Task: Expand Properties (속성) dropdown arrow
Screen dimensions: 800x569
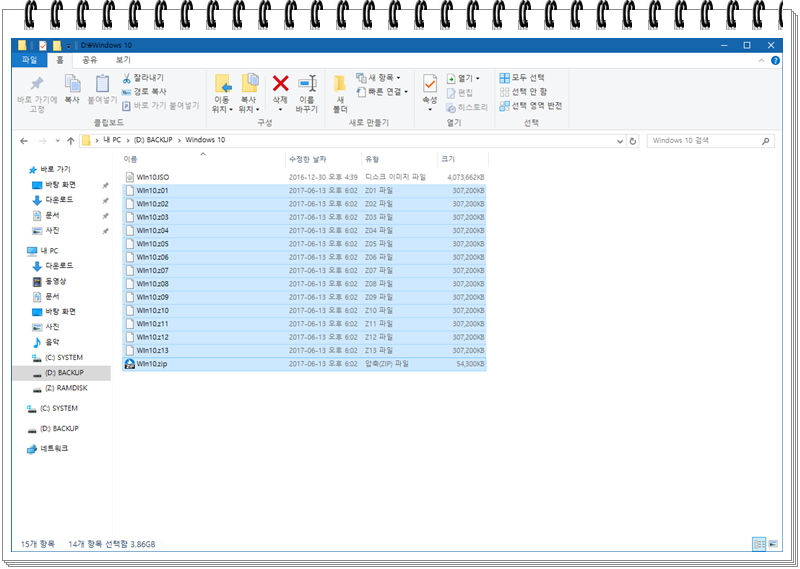Action: (x=430, y=109)
